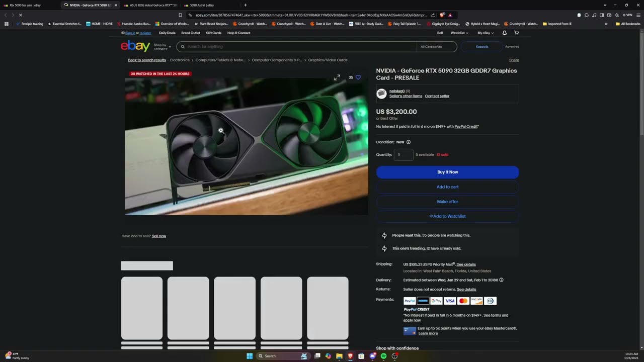Open a new browser tab
Screen dimensions: 644x362
pos(246,5)
